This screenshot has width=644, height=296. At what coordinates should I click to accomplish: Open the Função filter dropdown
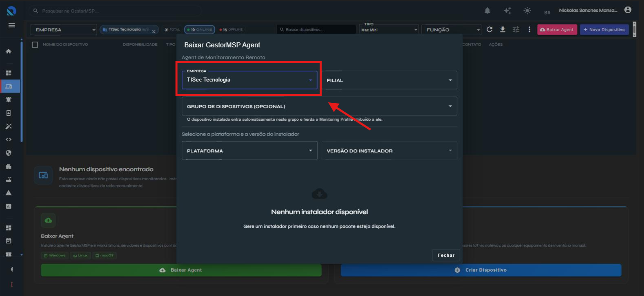click(x=452, y=29)
